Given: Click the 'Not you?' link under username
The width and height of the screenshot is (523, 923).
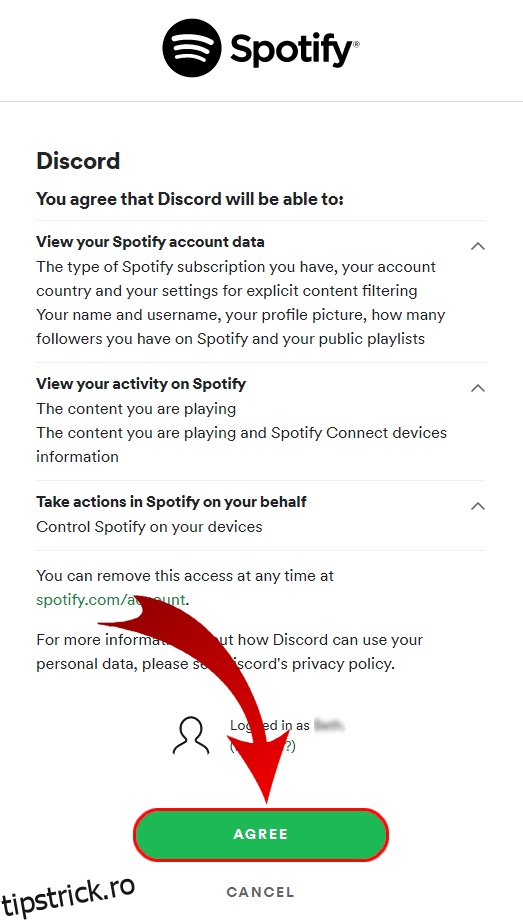Looking at the screenshot, I should pyautogui.click(x=263, y=746).
